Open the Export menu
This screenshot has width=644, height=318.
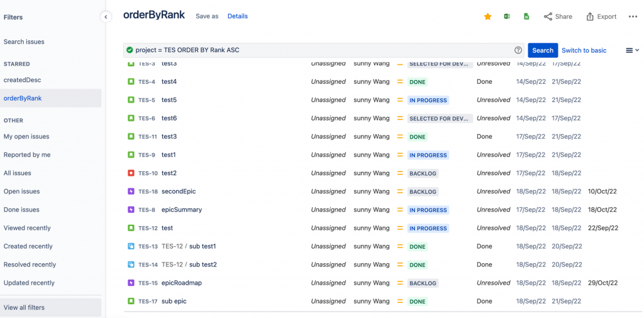601,16
